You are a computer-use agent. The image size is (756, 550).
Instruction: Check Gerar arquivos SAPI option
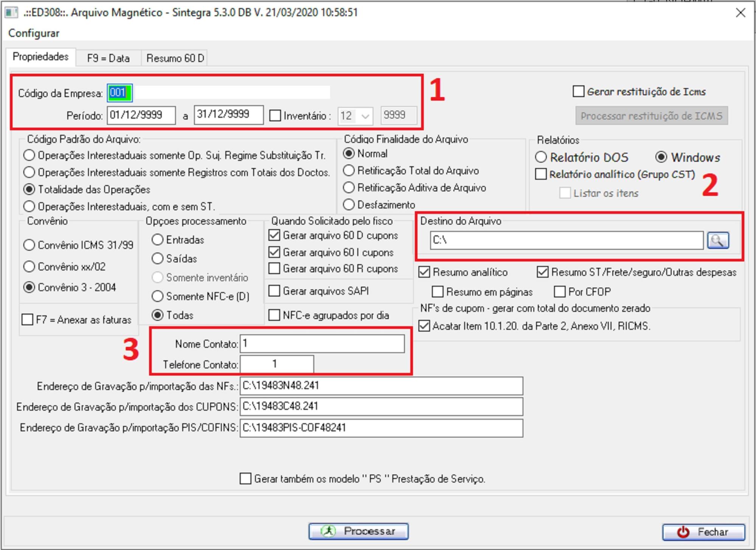coord(274,291)
